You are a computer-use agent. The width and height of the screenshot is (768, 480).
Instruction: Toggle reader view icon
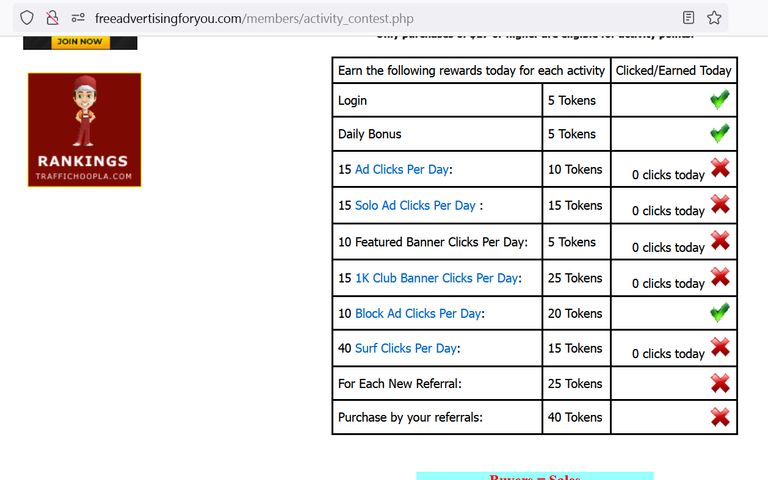click(688, 18)
